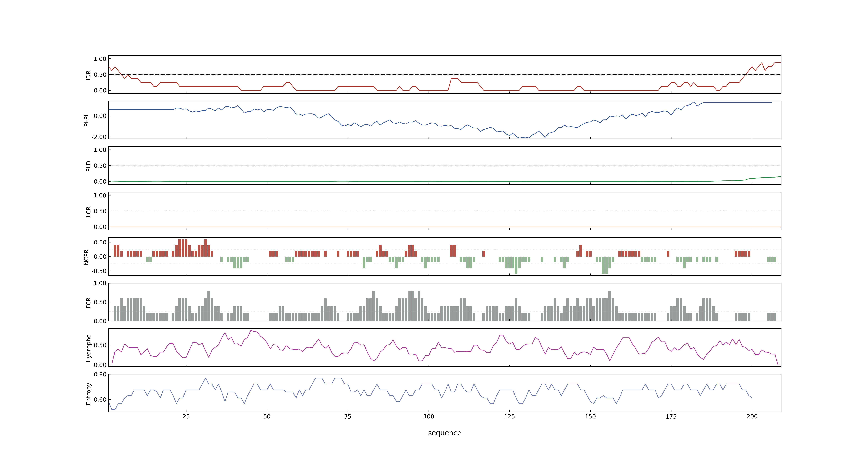Click the 0.50 tick of the NCPR panel
This screenshot has width=868, height=463.
coord(100,242)
